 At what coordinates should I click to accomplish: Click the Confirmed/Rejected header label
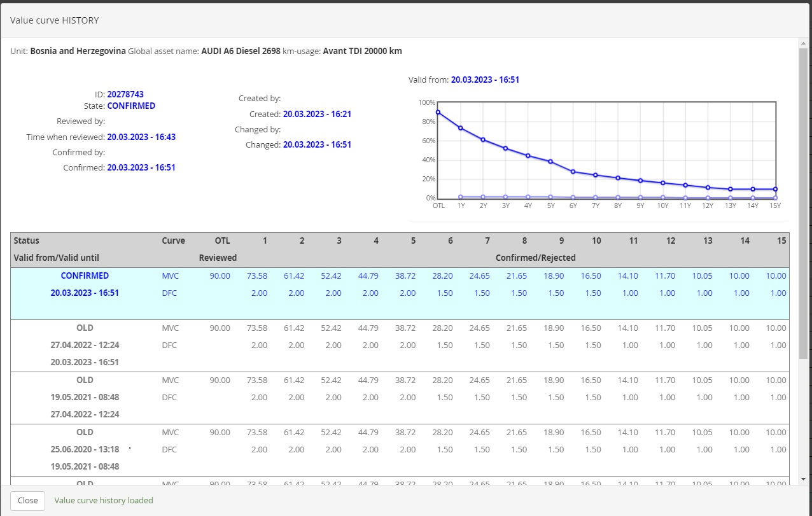(535, 258)
